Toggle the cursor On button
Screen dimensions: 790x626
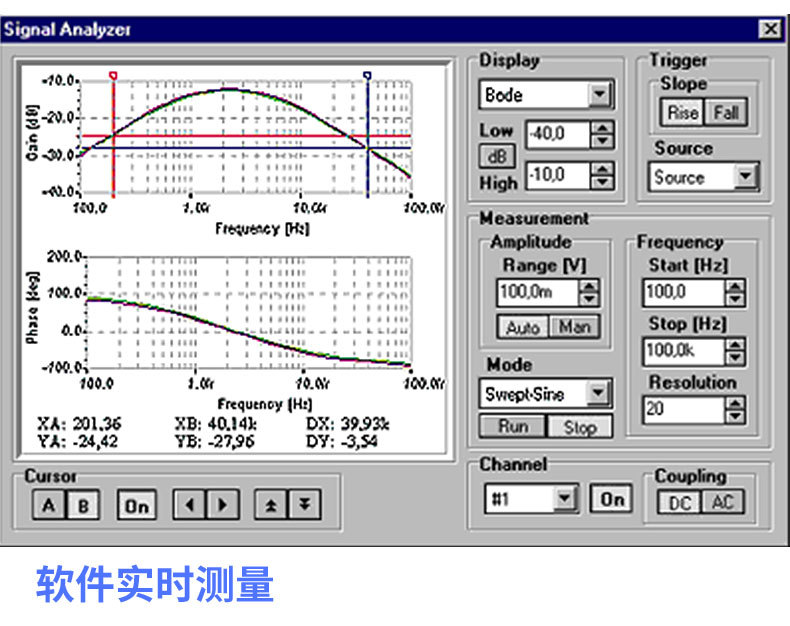pos(137,505)
